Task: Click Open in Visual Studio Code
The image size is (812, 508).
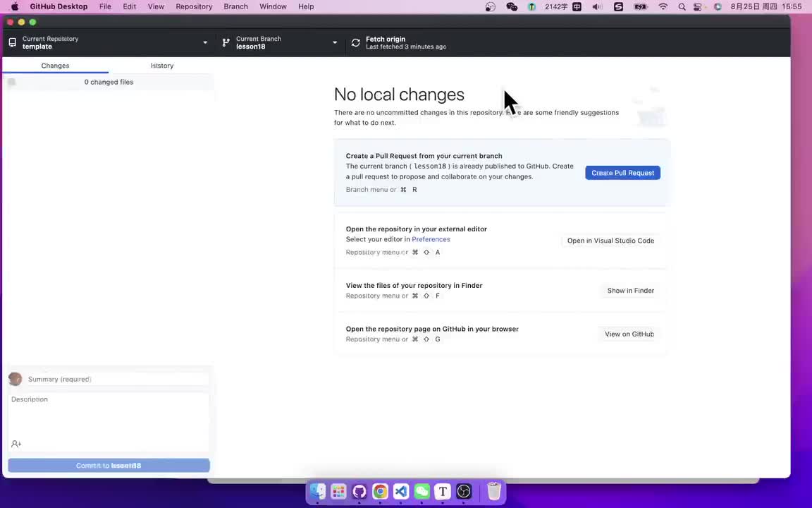Action: click(610, 241)
